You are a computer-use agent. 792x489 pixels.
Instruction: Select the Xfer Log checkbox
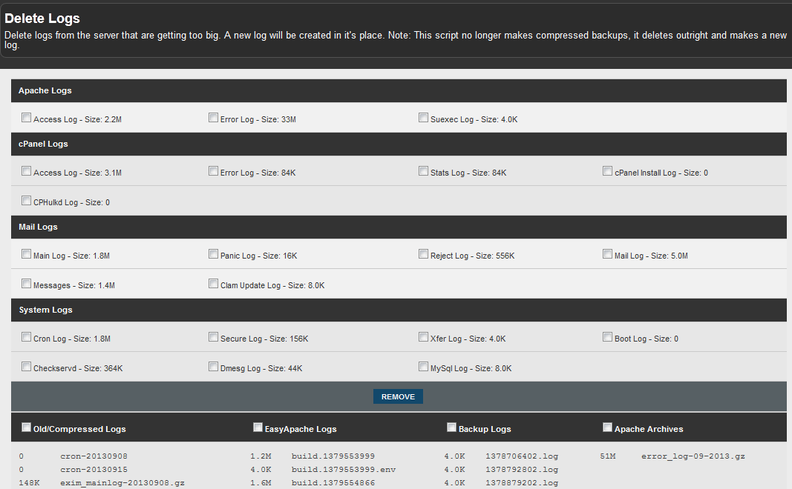pos(424,337)
